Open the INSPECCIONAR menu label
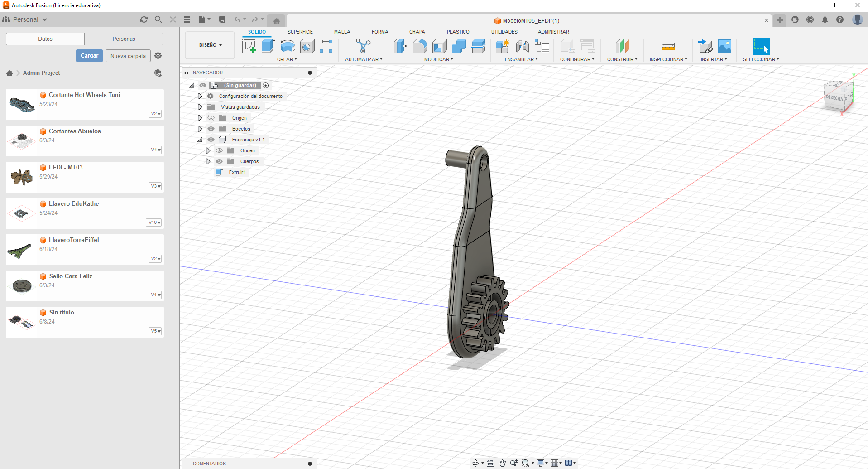This screenshot has height=469, width=868. point(668,59)
